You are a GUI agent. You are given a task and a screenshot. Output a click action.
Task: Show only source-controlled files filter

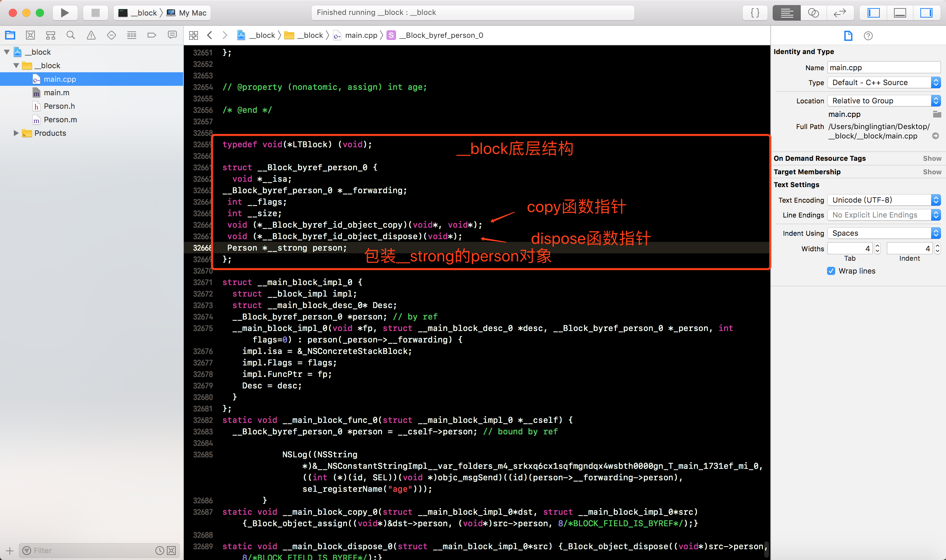coord(171,551)
